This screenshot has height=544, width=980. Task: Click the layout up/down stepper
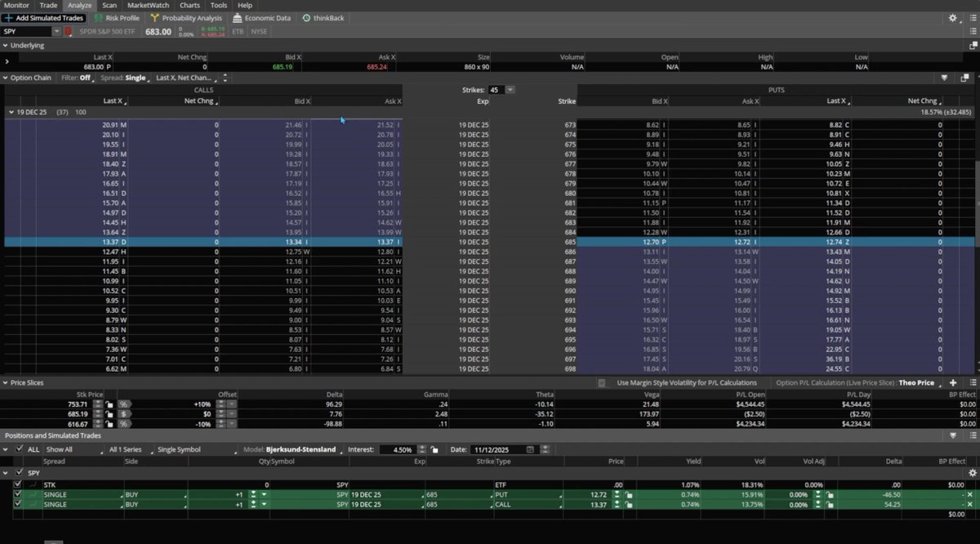coord(225,78)
